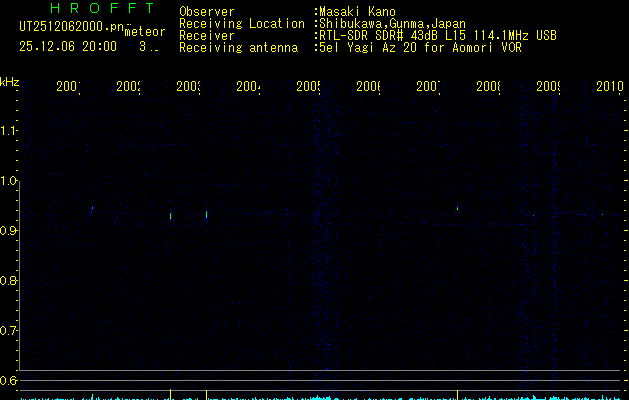The width and height of the screenshot is (629, 400).
Task: Click the yellow bottom-strip spike between 2007 and 2008
Action: pyautogui.click(x=457, y=394)
